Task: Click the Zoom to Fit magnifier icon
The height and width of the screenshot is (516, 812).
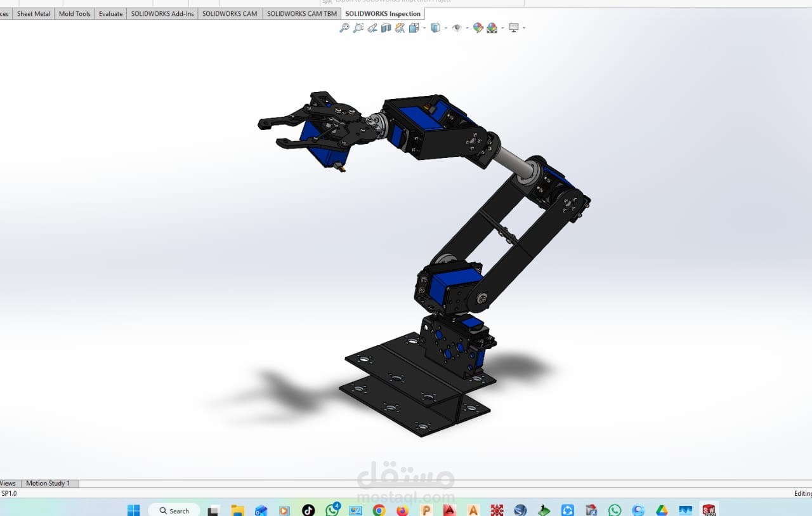Action: pyautogui.click(x=344, y=28)
